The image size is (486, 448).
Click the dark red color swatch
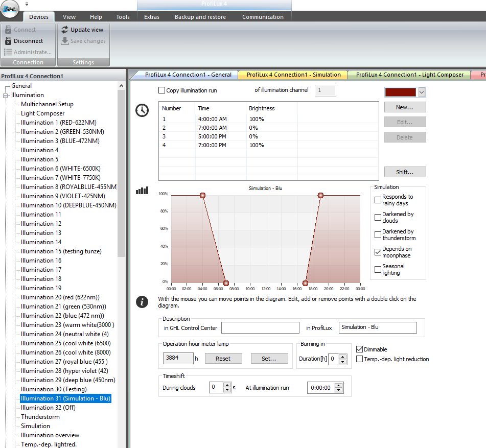[401, 92]
